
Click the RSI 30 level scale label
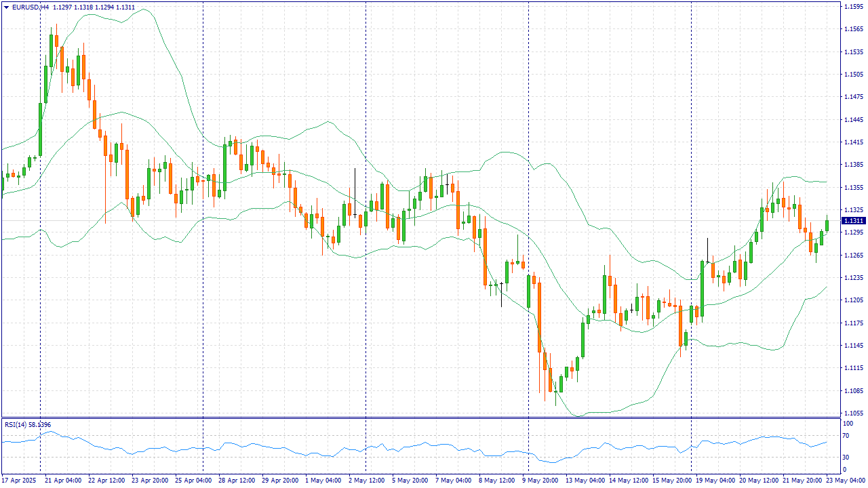click(x=845, y=456)
